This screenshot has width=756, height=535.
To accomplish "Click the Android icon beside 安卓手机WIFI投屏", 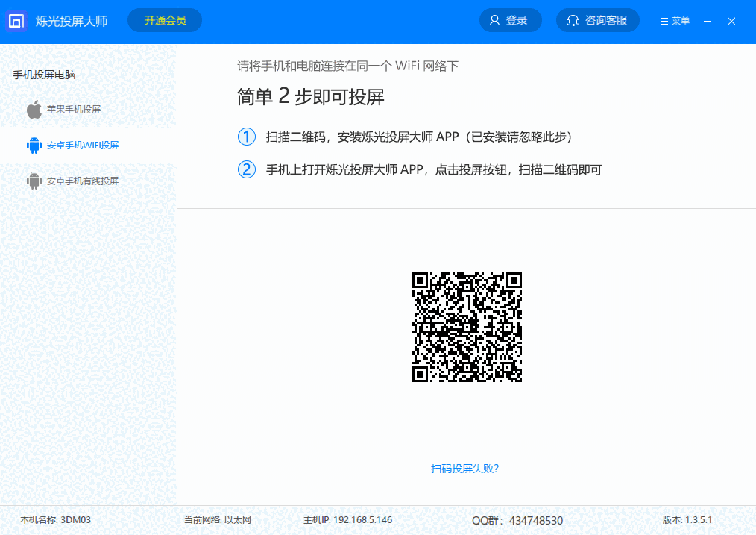I will coord(34,145).
